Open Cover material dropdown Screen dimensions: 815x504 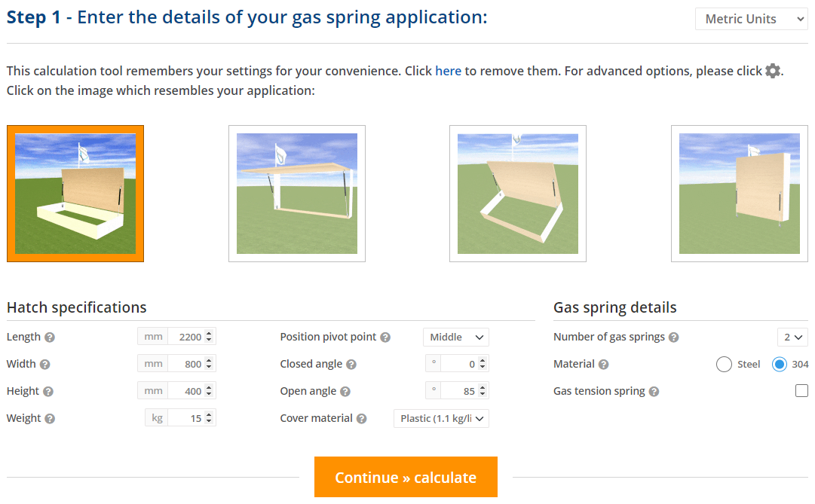coord(441,418)
